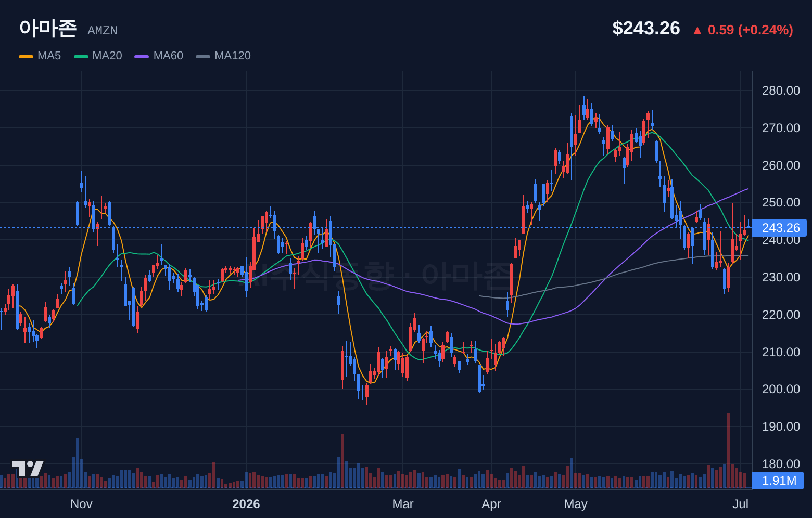Screen dimensions: 812x518
Task: Click the 280.00 price axis label
Action: pyautogui.click(x=781, y=90)
